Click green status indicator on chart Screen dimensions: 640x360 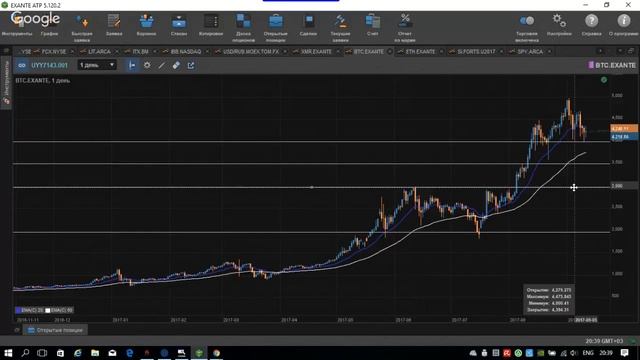coord(604,80)
